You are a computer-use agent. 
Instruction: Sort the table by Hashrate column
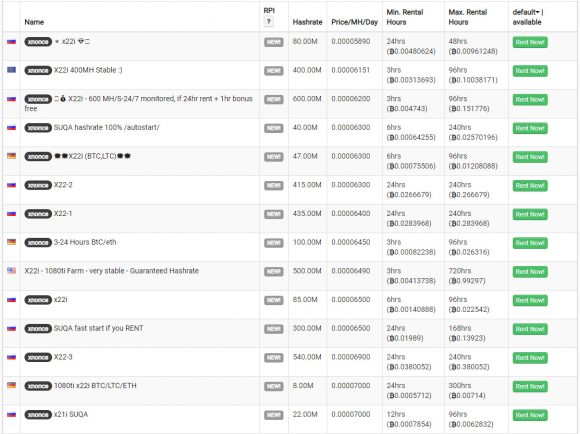[307, 22]
